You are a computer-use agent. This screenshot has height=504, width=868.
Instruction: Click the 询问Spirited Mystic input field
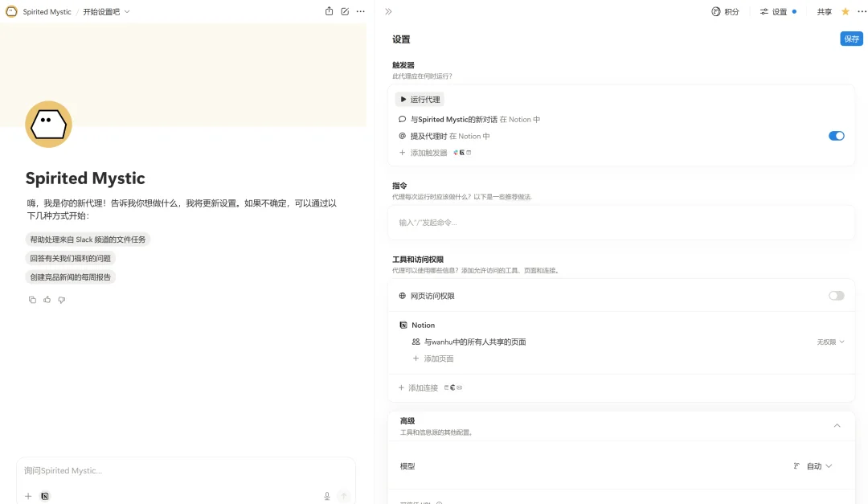point(185,470)
